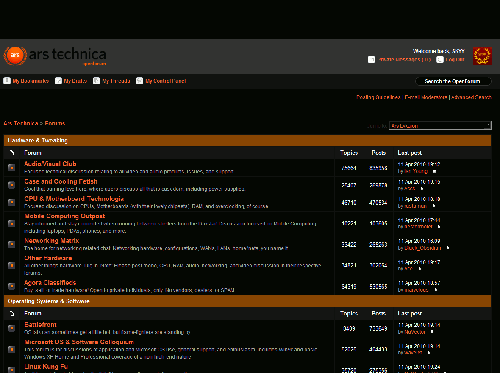Click the Private Messages link

[x=405, y=59]
